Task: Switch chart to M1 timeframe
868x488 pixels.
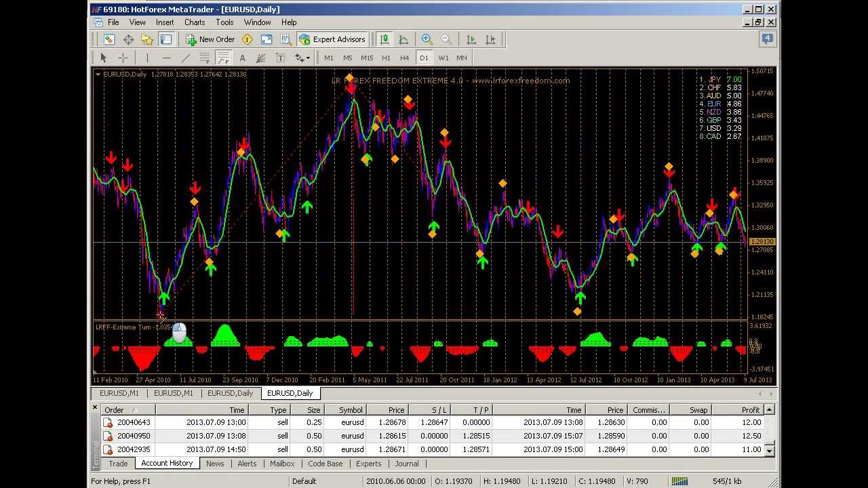Action: coord(329,58)
